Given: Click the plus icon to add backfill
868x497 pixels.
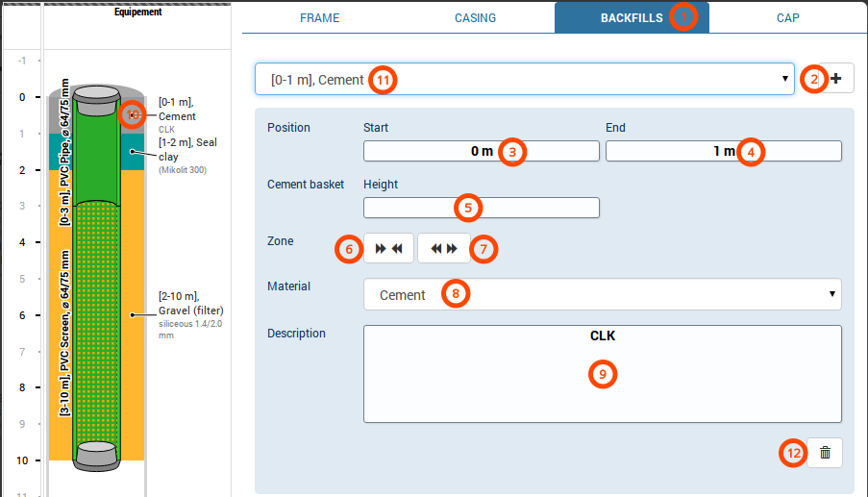Looking at the screenshot, I should point(836,79).
